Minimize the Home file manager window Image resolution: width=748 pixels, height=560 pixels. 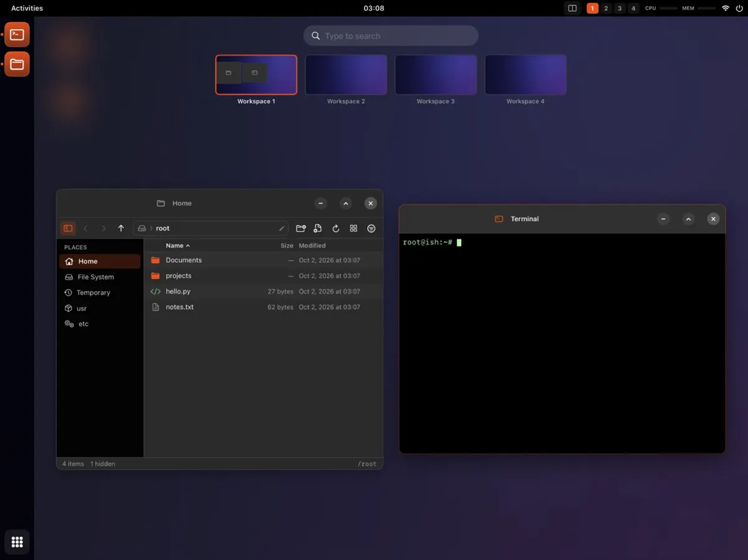320,204
